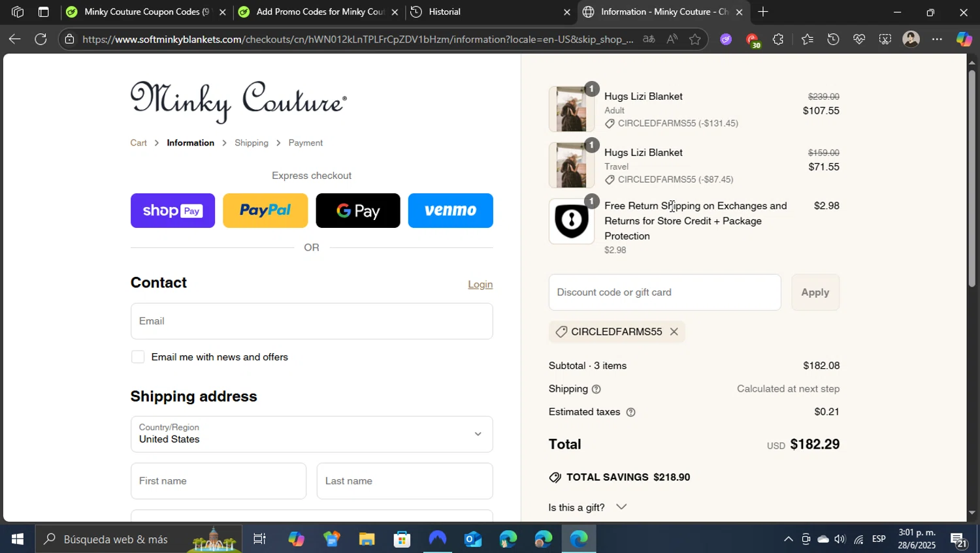Open the browser history clock icon

pyautogui.click(x=833, y=39)
